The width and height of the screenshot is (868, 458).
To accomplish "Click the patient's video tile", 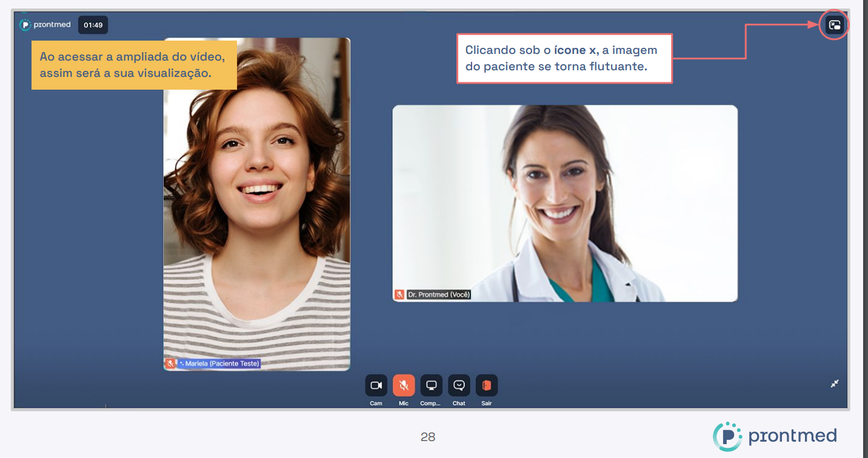I will point(256,204).
